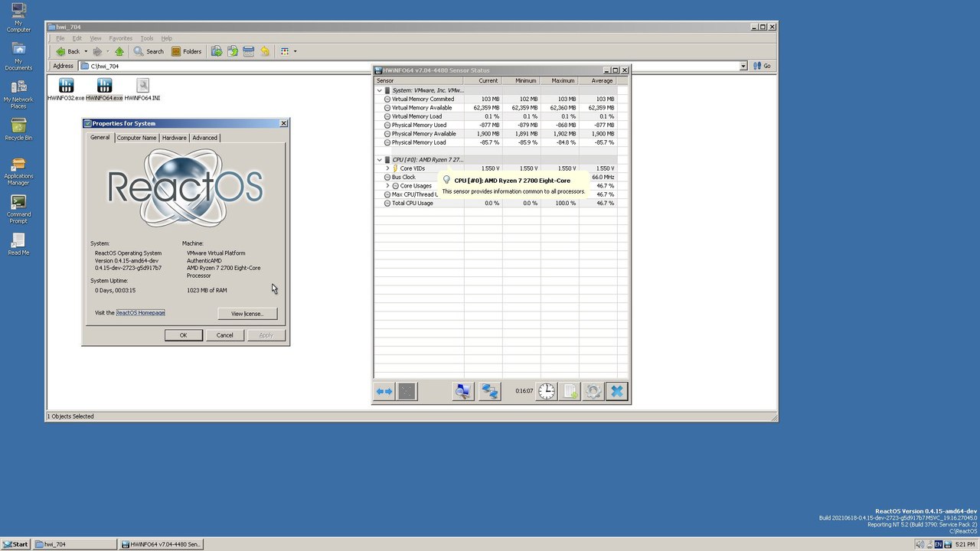Open the Start menu
Image resolution: width=980 pixels, height=551 pixels.
pos(15,544)
